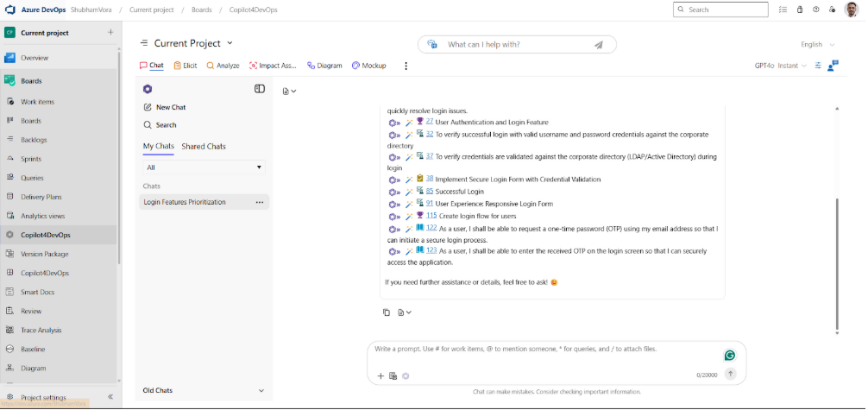Open the User settings icon in header
This screenshot has width=868, height=410.
[x=832, y=9]
